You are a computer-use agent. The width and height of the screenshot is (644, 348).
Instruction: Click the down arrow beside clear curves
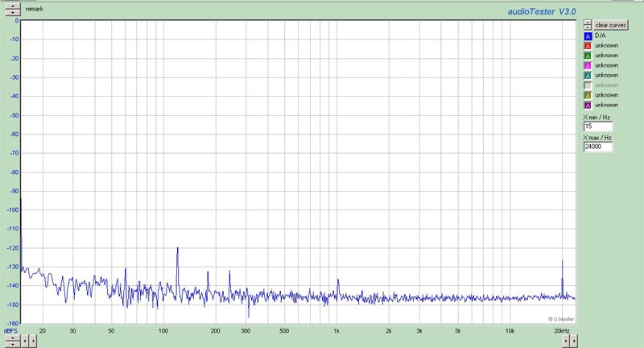pyautogui.click(x=588, y=27)
